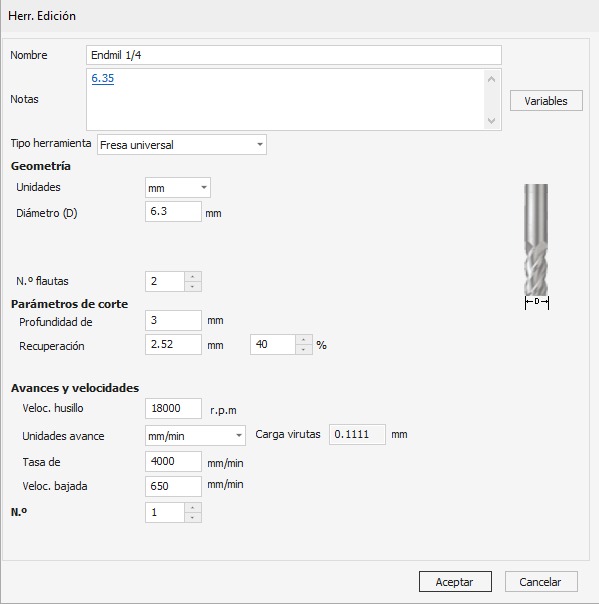Increase tool N.º with up arrow

pyautogui.click(x=193, y=508)
